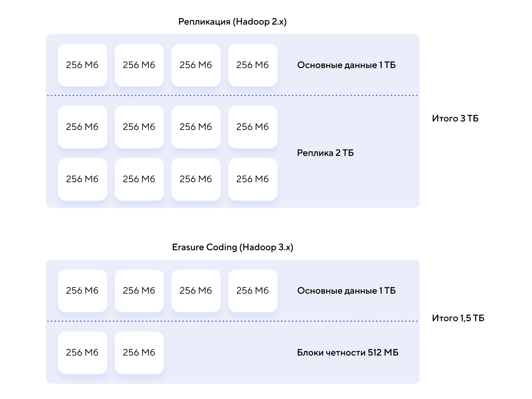This screenshot has height=399, width=532.
Task: Select last 256 Мб block of Hadoop 2.x main data
Action: 253,65
